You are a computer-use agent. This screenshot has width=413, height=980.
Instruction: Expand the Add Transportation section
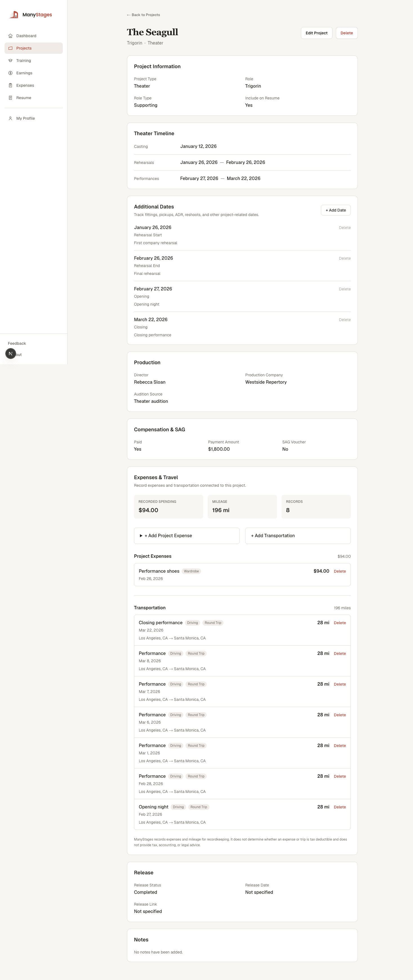point(298,536)
